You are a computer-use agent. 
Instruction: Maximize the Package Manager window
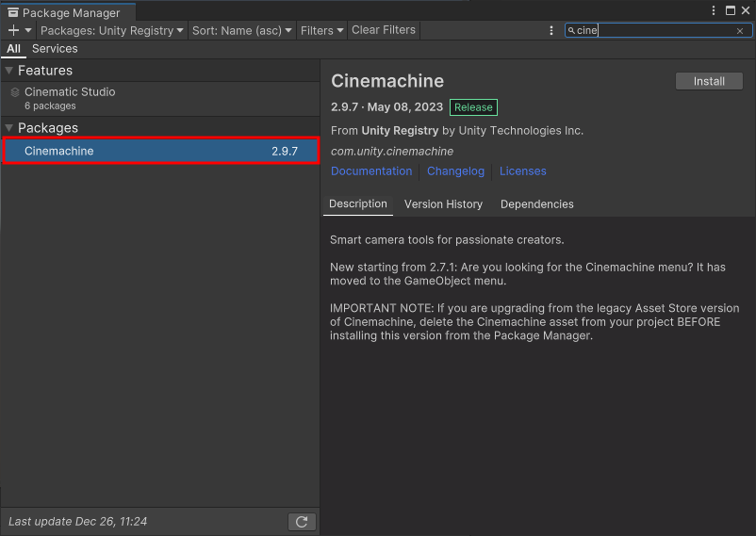pos(731,10)
